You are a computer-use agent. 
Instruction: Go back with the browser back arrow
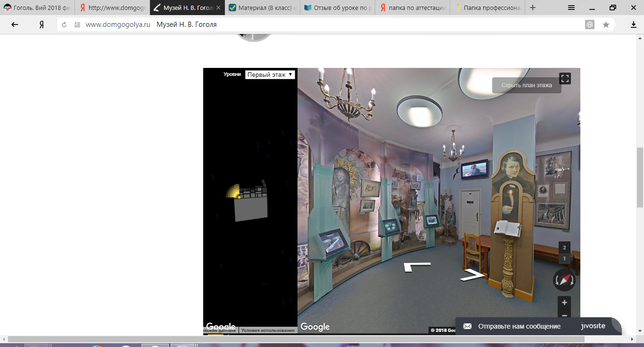coord(15,25)
